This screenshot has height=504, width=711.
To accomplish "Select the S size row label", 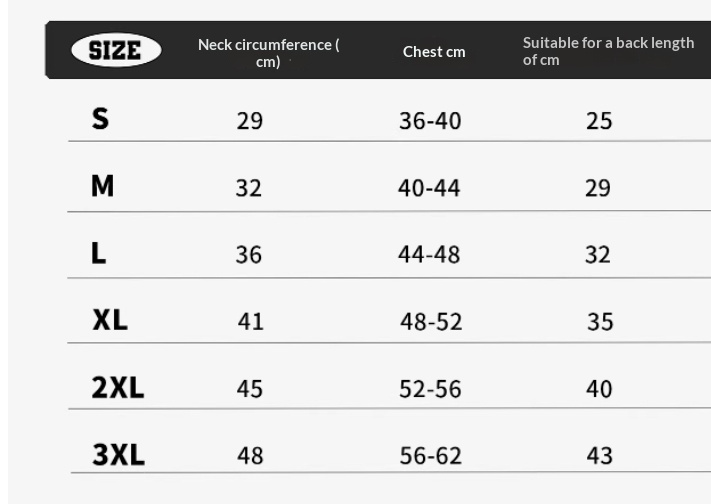I will pyautogui.click(x=100, y=119).
